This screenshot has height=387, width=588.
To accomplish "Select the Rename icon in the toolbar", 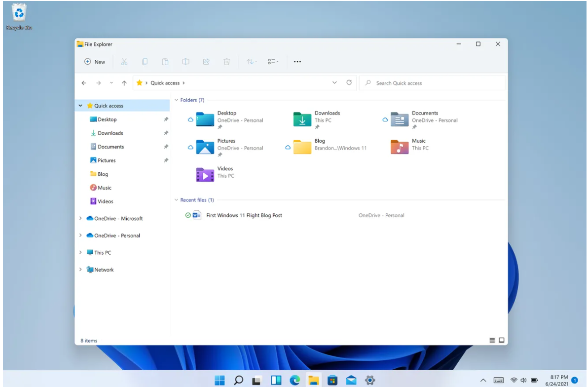I will tap(185, 61).
